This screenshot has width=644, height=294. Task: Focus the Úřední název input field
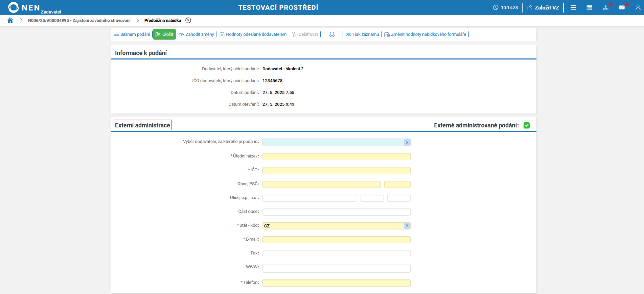[336, 156]
